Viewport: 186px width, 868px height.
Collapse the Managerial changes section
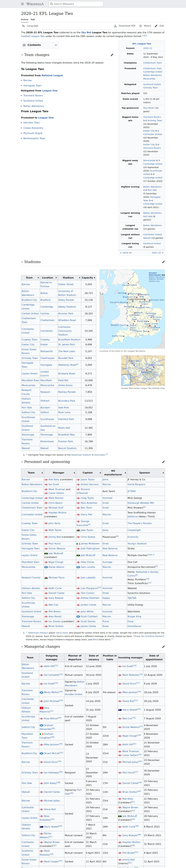pyautogui.click(x=22, y=647)
